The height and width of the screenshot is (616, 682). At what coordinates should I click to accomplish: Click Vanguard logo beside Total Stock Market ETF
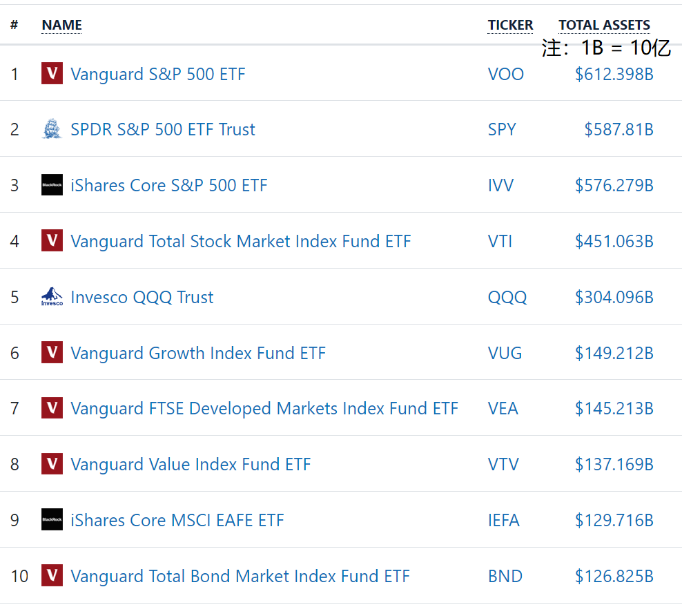pyautogui.click(x=52, y=241)
